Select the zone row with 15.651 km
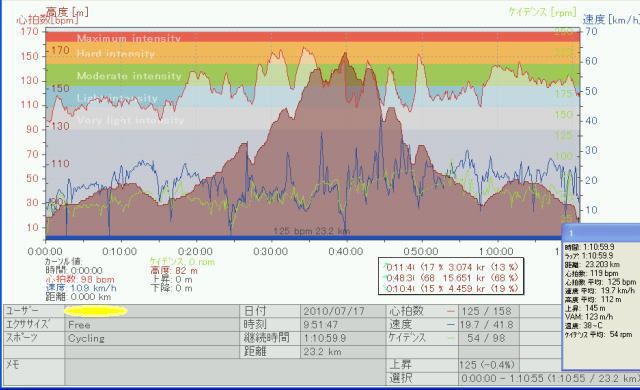 click(451, 278)
